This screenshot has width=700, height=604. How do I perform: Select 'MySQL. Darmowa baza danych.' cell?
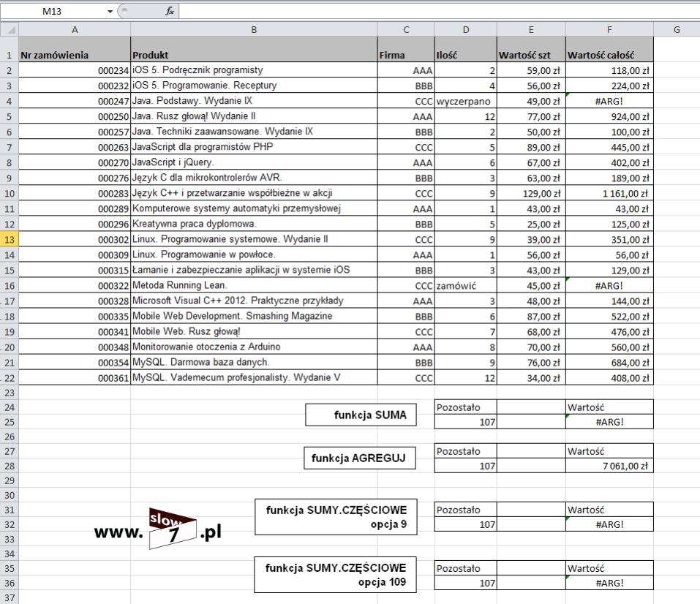tap(254, 363)
